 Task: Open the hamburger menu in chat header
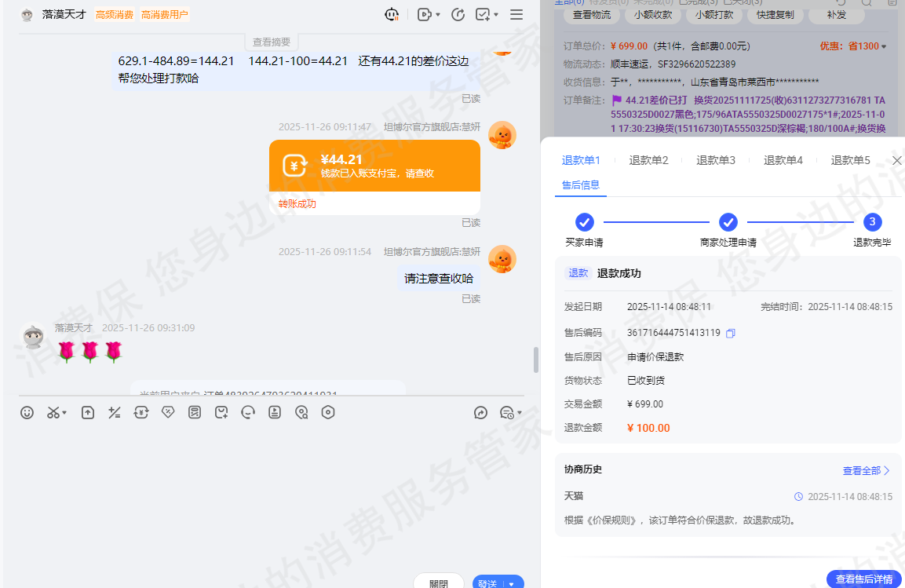click(516, 14)
